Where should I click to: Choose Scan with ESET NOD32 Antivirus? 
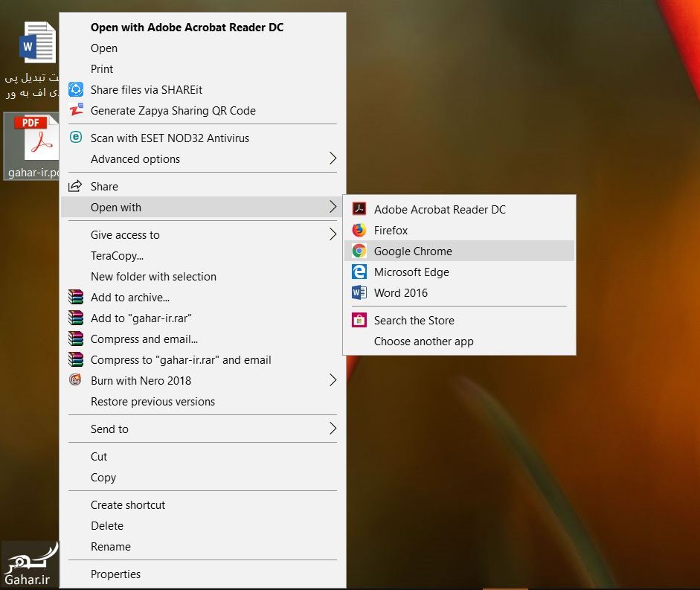[x=202, y=138]
